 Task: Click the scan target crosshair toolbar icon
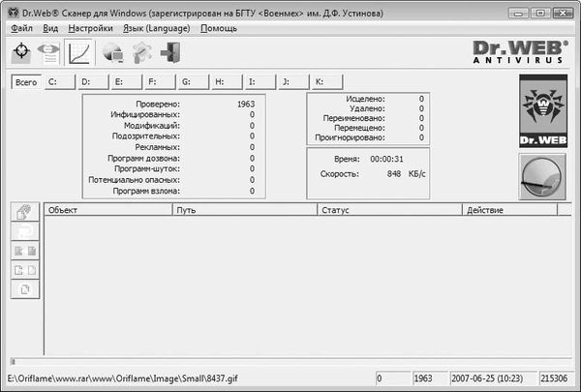21,53
